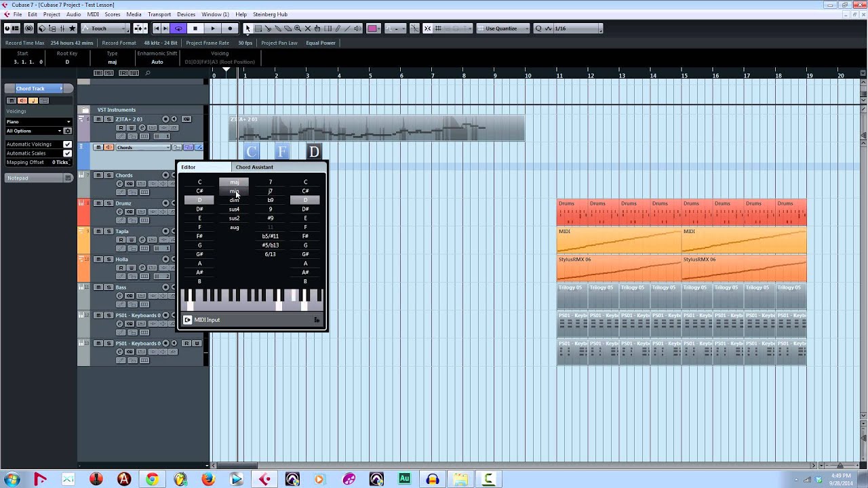Click the C chord event on chord track
This screenshot has width=868, height=488.
tap(252, 152)
